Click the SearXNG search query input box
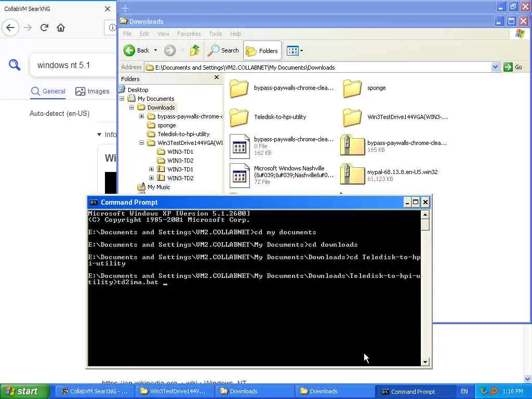The height and width of the screenshot is (399, 532). 73,65
